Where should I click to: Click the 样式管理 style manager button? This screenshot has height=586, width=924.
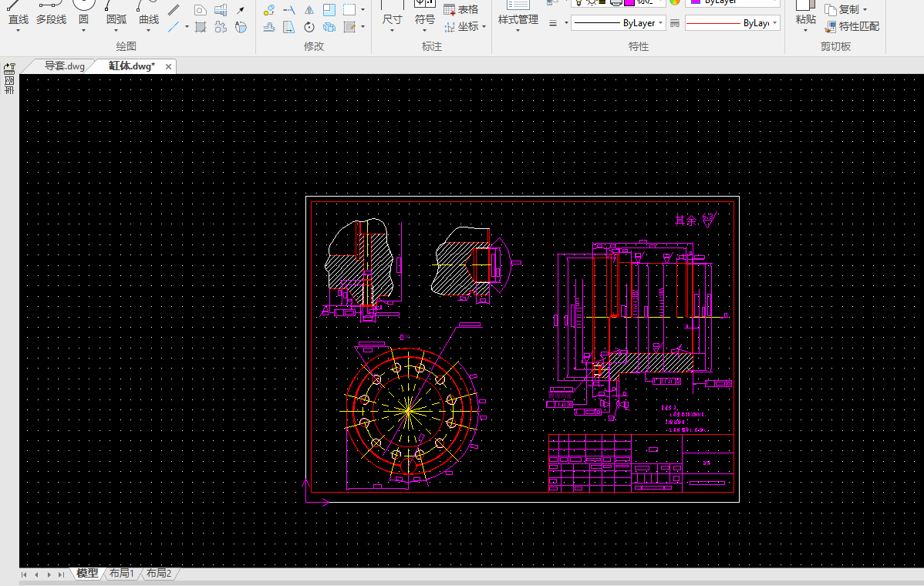[518, 13]
